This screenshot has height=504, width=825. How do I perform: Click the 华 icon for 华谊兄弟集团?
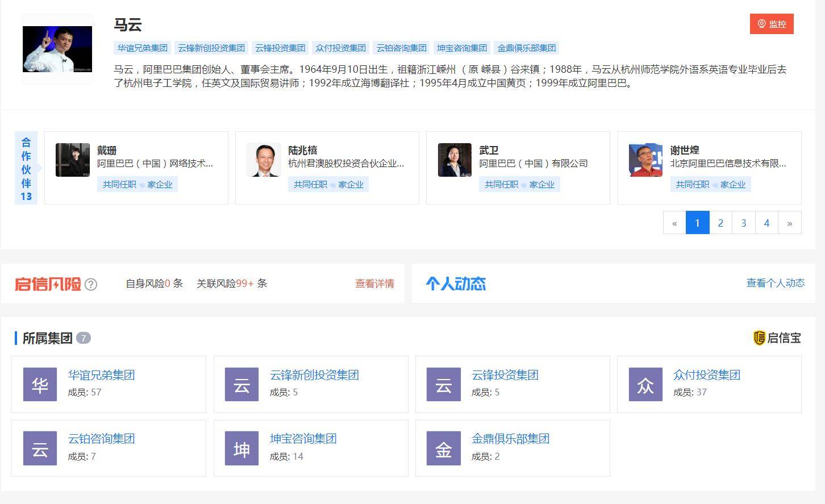pos(40,384)
